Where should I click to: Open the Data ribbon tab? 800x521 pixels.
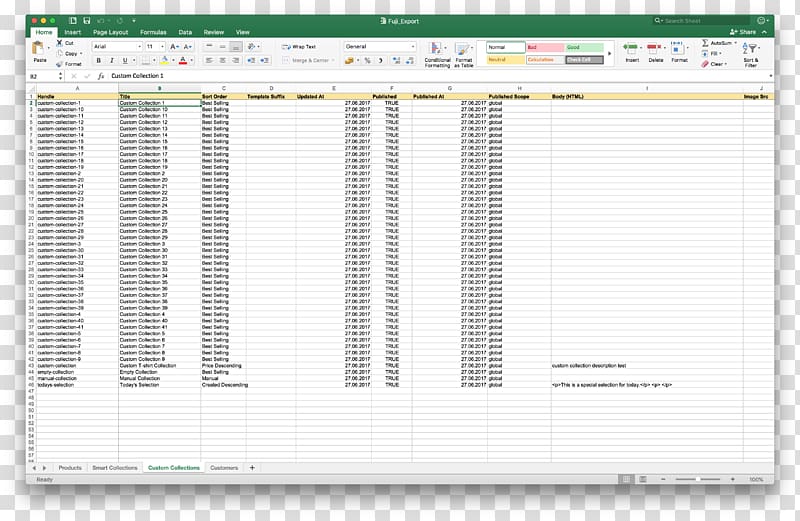click(185, 32)
